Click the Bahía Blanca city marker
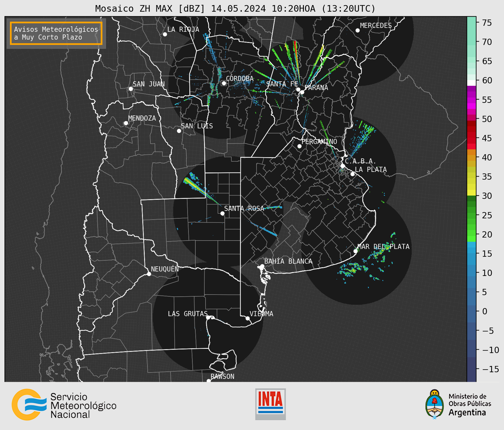Image resolution: width=504 pixels, height=430 pixels. [x=262, y=266]
